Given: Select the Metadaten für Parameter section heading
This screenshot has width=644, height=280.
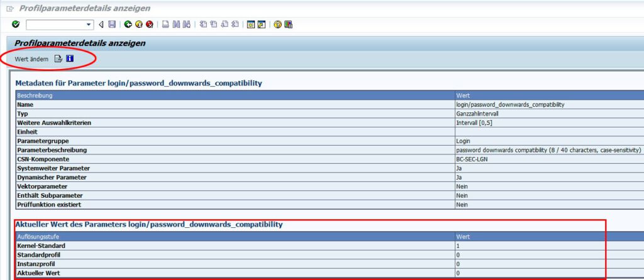Looking at the screenshot, I should coord(138,83).
